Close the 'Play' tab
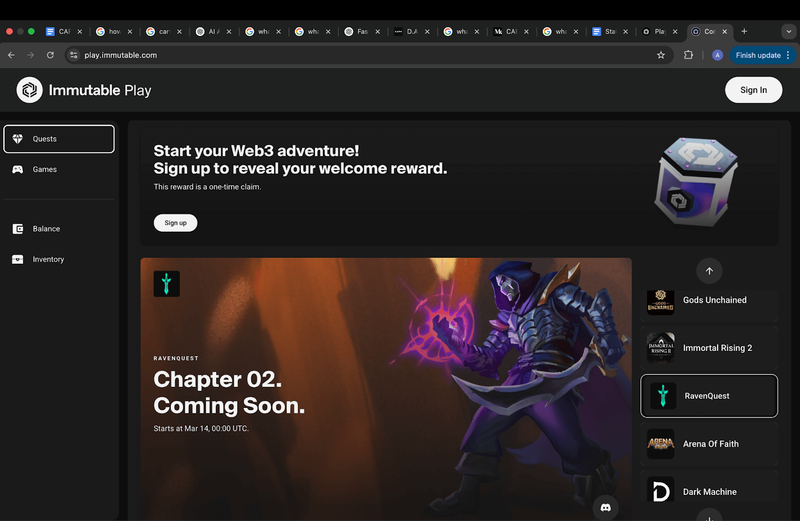The width and height of the screenshot is (800, 521). point(675,32)
